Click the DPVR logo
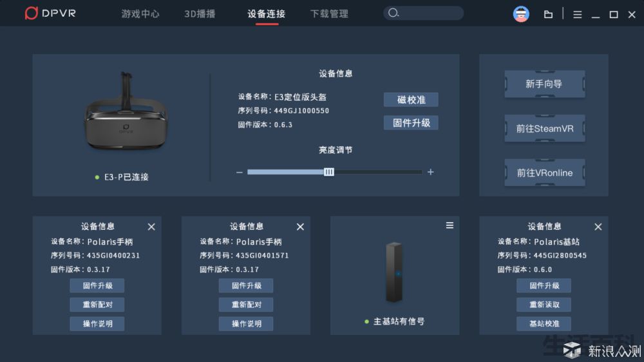Image resolution: width=644 pixels, height=362 pixels. 50,13
